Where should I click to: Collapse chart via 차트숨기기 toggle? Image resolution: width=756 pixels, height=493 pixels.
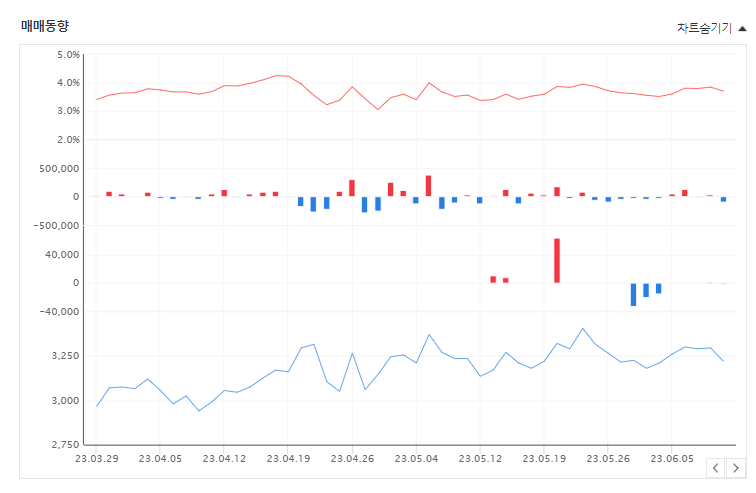[x=712, y=28]
